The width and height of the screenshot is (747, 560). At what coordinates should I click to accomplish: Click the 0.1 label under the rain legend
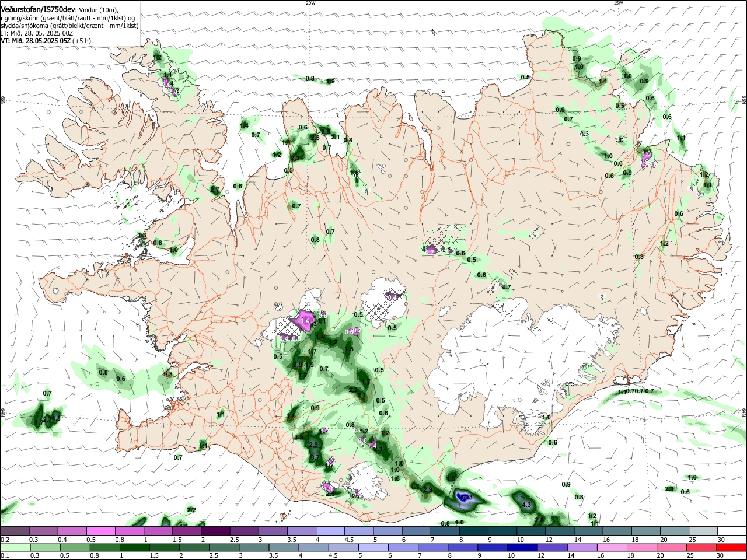click(x=5, y=555)
